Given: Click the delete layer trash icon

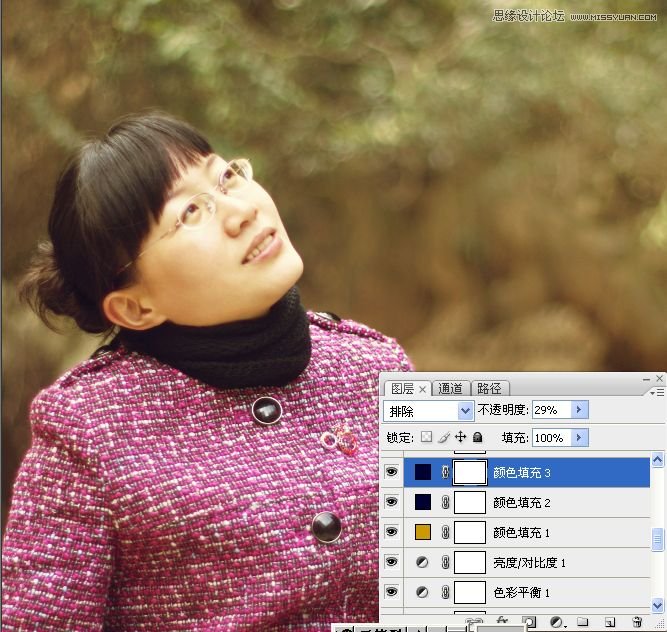Looking at the screenshot, I should [x=637, y=622].
